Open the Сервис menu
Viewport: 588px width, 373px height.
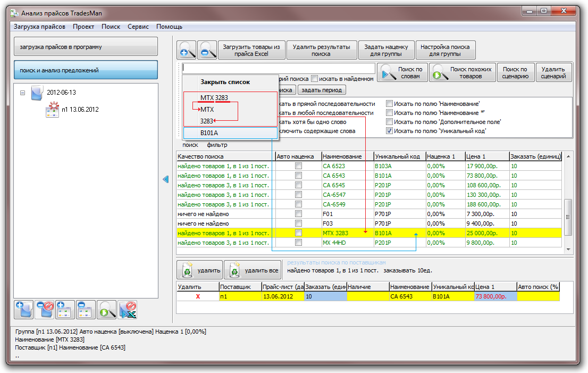coord(138,27)
